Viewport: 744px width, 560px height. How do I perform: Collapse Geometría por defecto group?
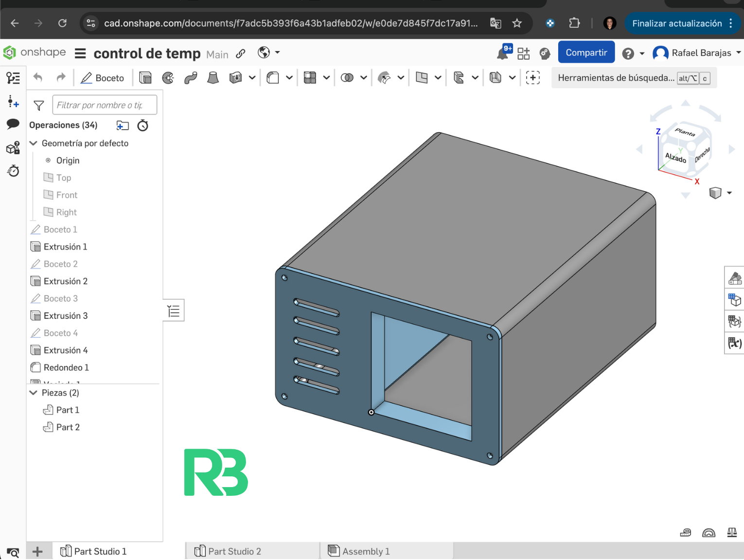[x=34, y=143]
